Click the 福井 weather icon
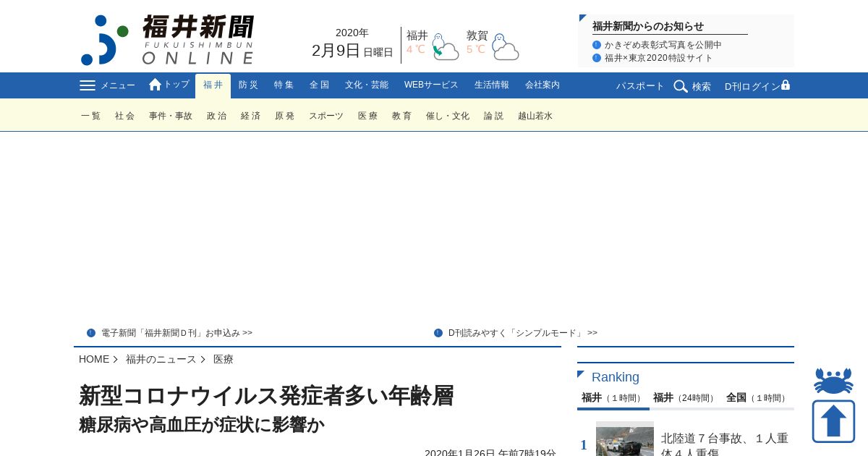 (x=446, y=47)
